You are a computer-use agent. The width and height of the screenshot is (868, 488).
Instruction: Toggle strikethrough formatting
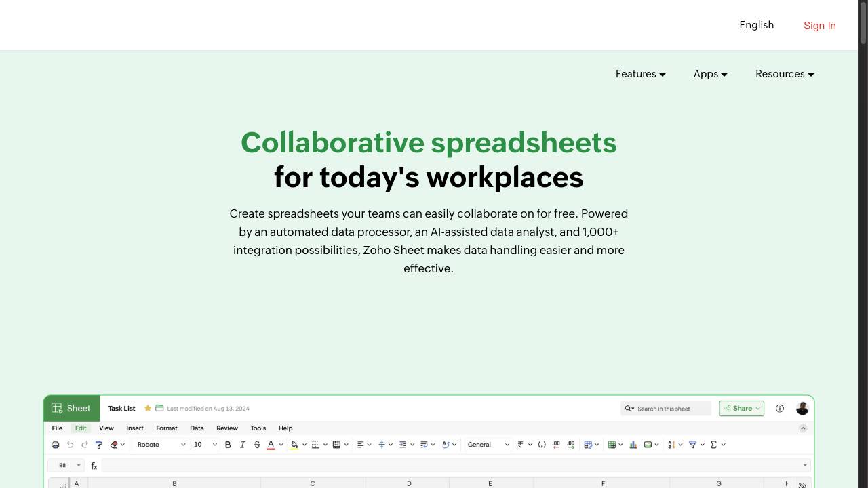tap(257, 445)
